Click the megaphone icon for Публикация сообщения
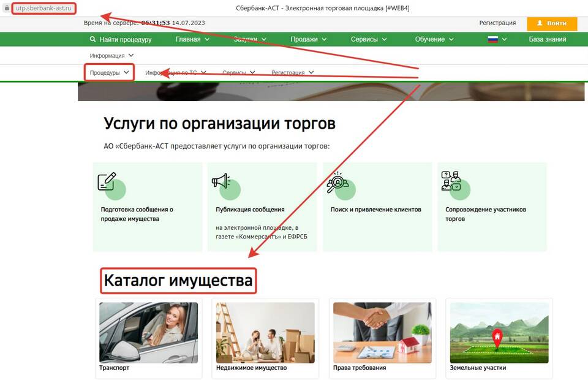 point(221,181)
